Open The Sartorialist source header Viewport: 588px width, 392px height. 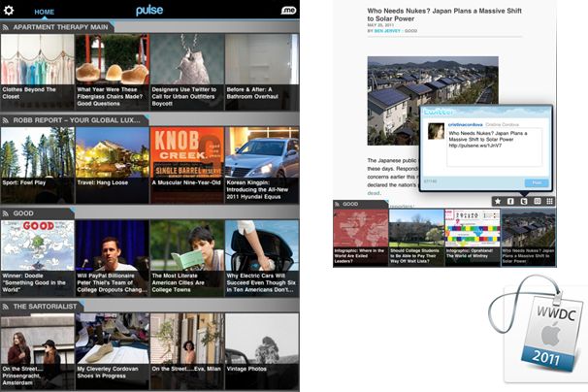pos(42,306)
